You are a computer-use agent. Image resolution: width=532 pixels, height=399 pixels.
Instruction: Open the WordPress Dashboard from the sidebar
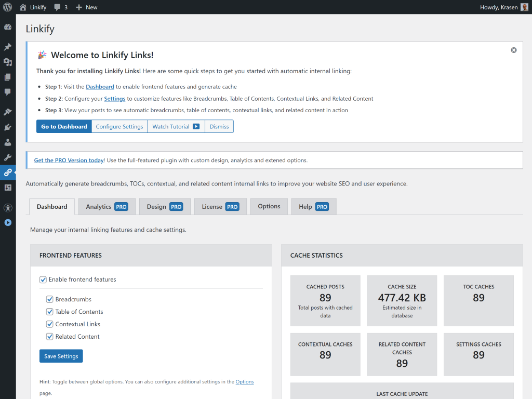click(7, 26)
